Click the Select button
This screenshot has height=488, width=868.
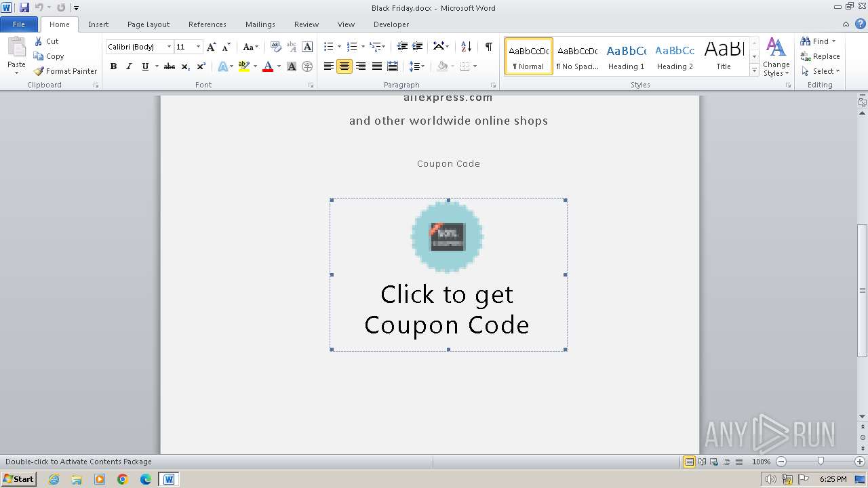tap(820, 71)
